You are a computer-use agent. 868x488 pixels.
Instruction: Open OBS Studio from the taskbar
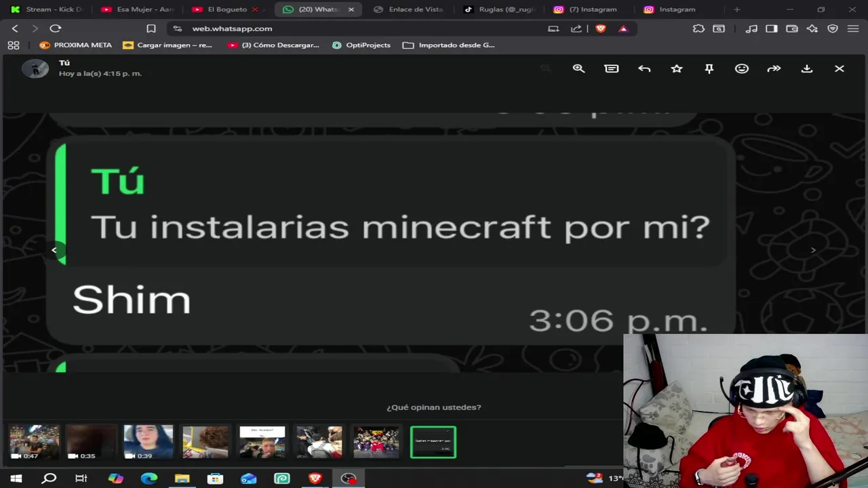coord(349,479)
